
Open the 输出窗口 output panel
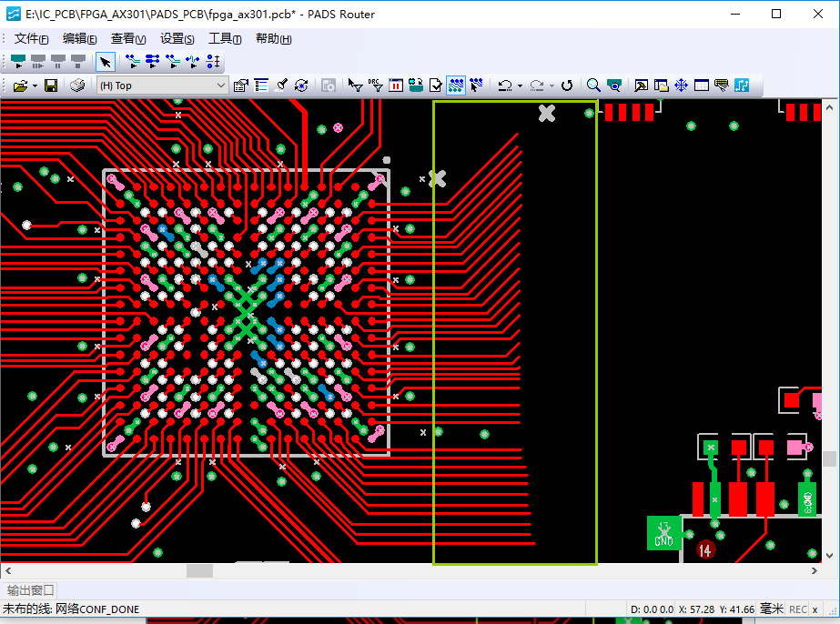point(31,590)
